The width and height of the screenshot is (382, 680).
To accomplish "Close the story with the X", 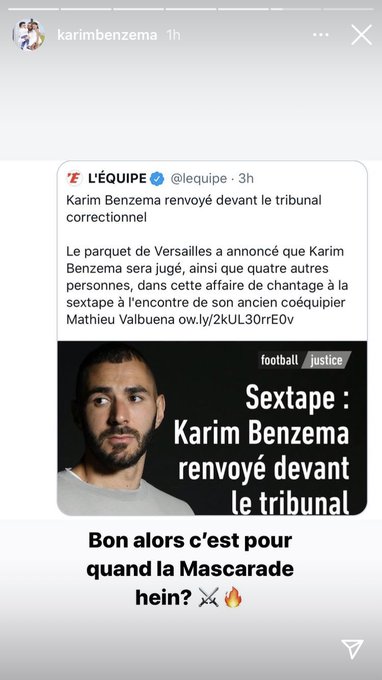I will click(x=361, y=35).
